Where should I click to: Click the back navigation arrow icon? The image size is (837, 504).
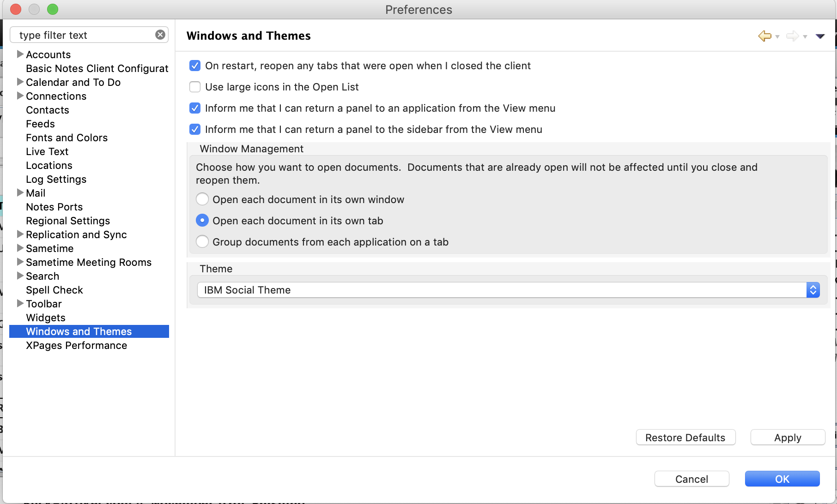tap(764, 36)
